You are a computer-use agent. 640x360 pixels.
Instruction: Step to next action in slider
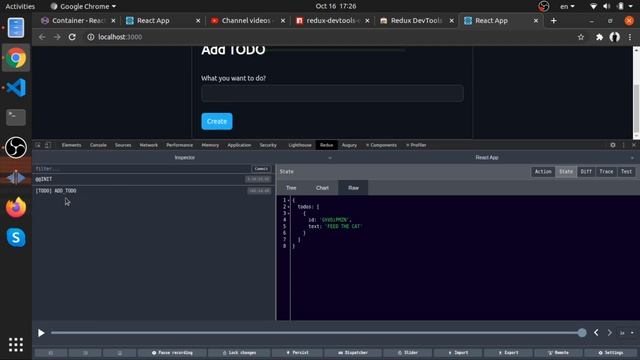click(x=609, y=333)
